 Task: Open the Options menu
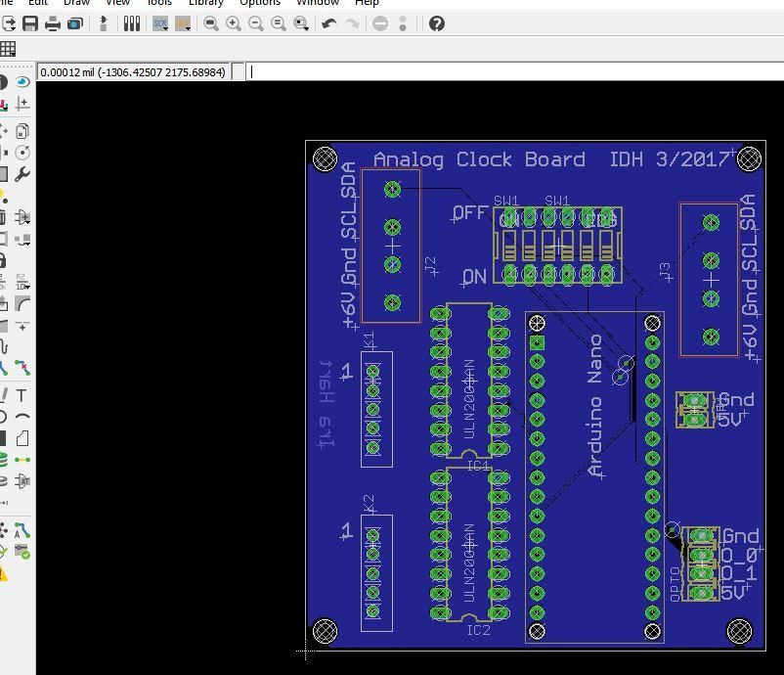(259, 3)
